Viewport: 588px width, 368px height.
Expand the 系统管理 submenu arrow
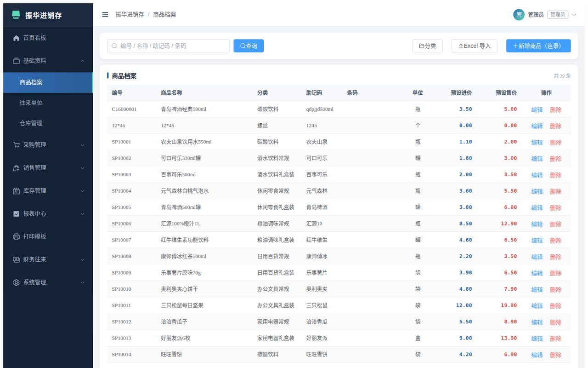[x=82, y=282]
